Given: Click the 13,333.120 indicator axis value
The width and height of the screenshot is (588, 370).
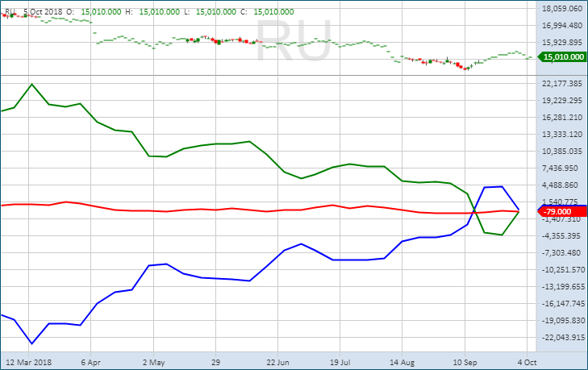Looking at the screenshot, I should [562, 134].
